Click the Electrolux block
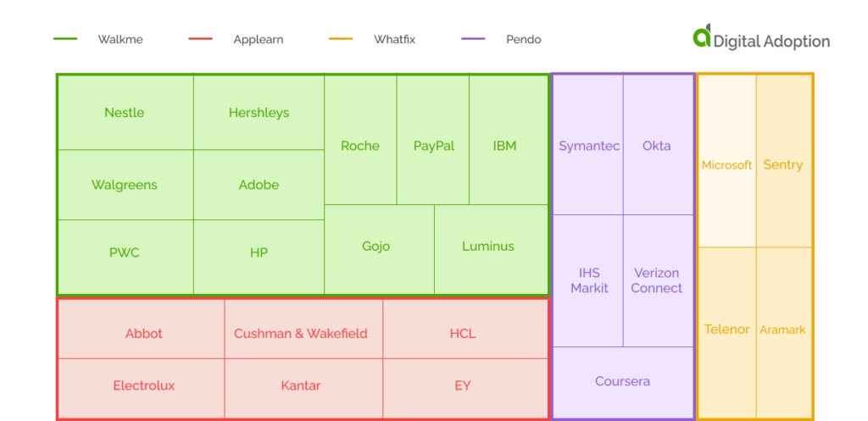868x421 pixels. coord(143,385)
